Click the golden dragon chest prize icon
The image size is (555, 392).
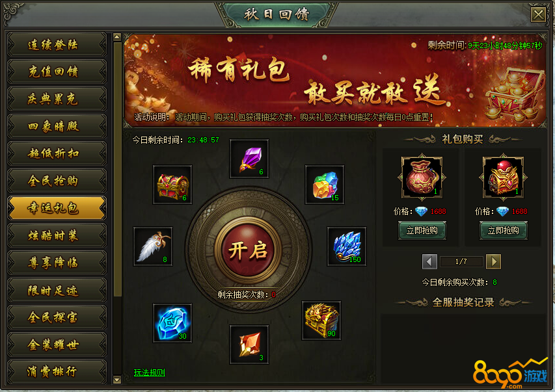click(321, 320)
